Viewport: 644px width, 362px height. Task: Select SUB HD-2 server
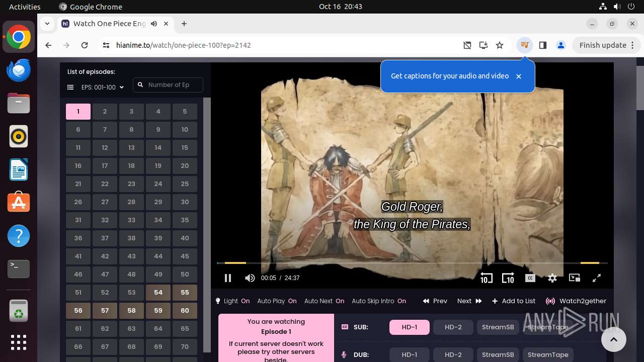(453, 327)
